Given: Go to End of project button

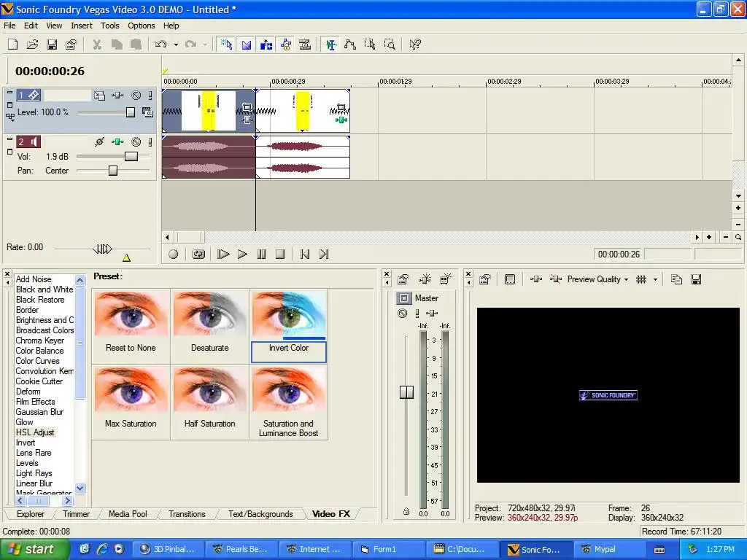Looking at the screenshot, I should (324, 254).
